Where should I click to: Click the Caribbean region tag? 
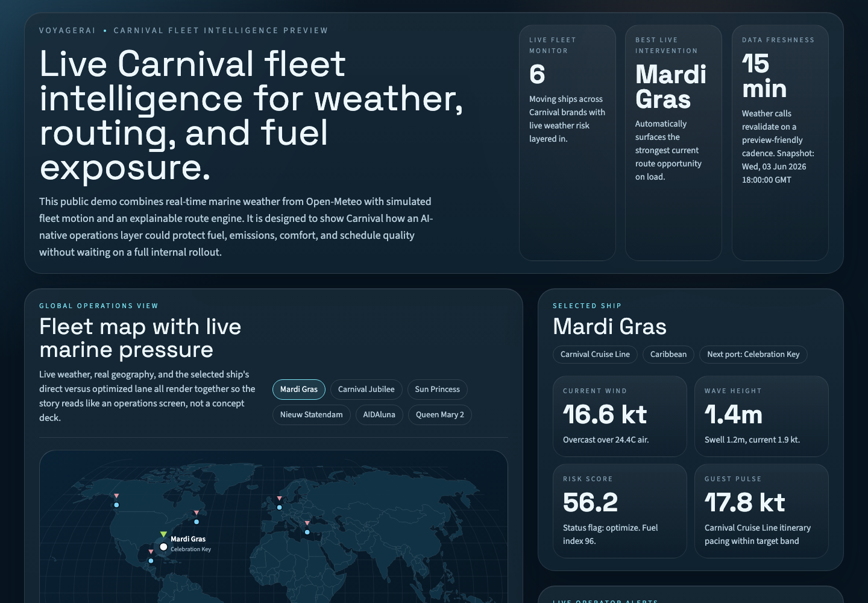tap(668, 355)
